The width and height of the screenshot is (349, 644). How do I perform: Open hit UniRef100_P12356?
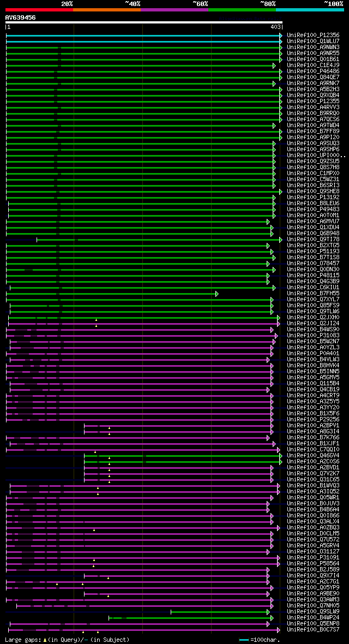pyautogui.click(x=313, y=35)
